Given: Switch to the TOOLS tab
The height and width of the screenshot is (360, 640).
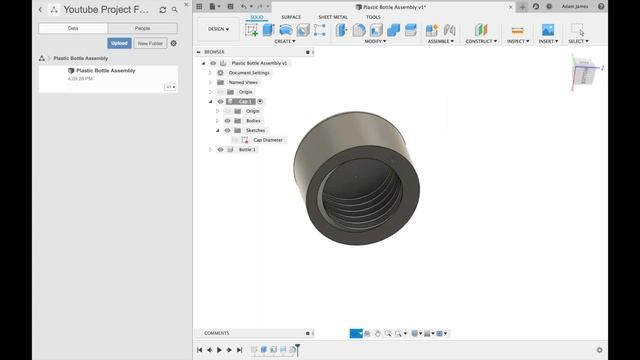Looking at the screenshot, I should pos(373,17).
